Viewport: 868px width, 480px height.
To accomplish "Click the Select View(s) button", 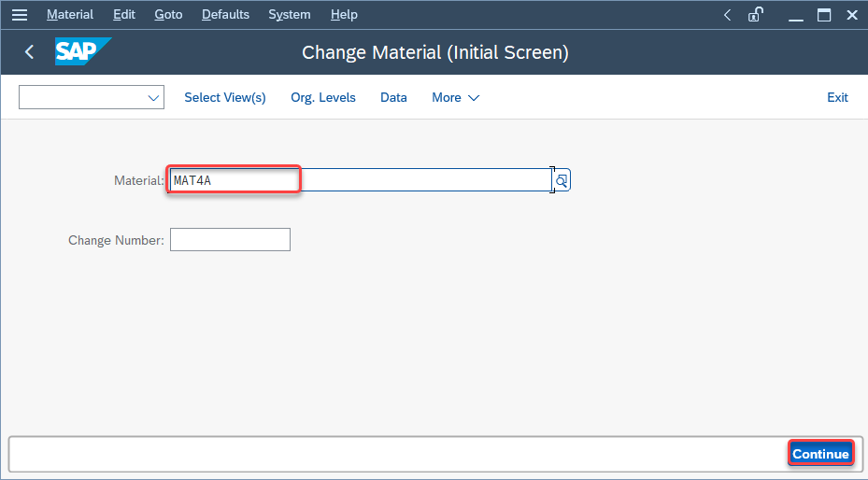I will [224, 98].
